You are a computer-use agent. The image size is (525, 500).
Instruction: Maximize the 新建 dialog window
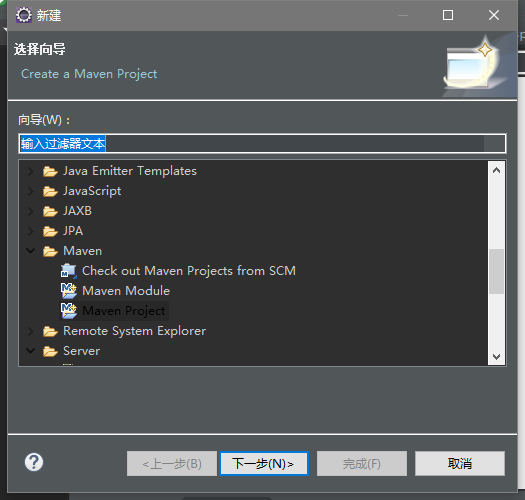[x=448, y=15]
